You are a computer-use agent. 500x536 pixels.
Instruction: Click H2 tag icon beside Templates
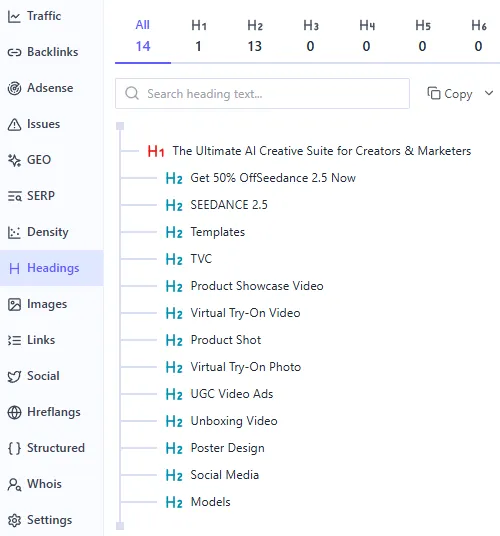point(174,232)
